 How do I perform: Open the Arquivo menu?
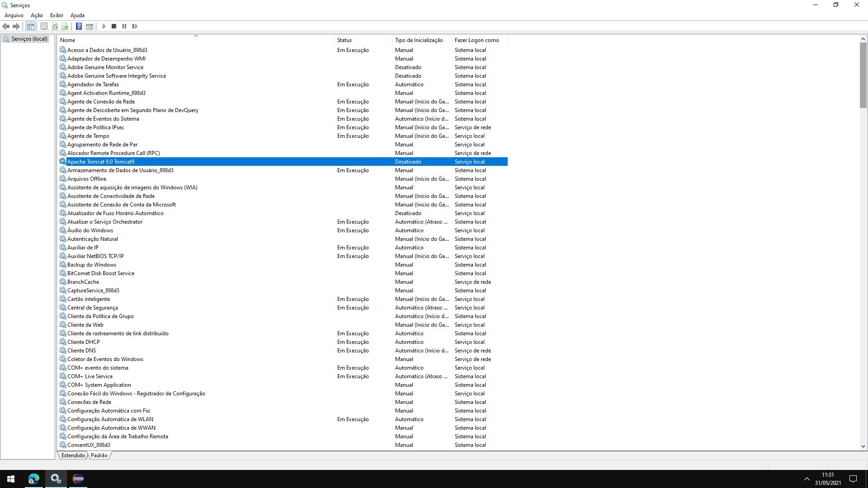[14, 15]
